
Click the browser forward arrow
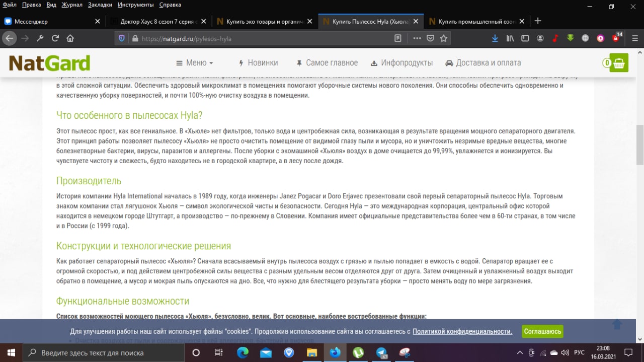point(25,38)
